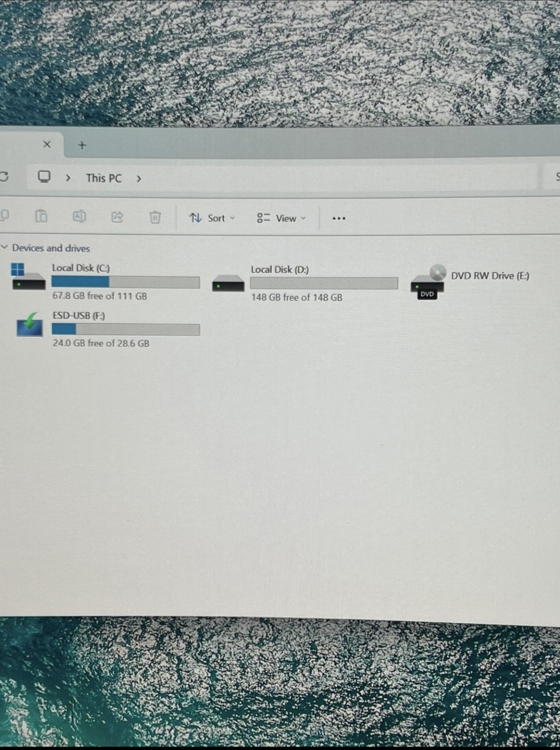Image resolution: width=560 pixels, height=750 pixels.
Task: Click the Local Disk (C:) label
Action: [81, 268]
